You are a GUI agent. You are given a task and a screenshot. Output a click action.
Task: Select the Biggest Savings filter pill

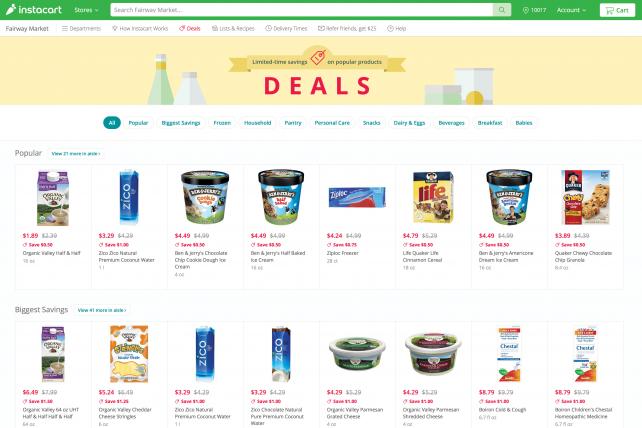tap(181, 123)
